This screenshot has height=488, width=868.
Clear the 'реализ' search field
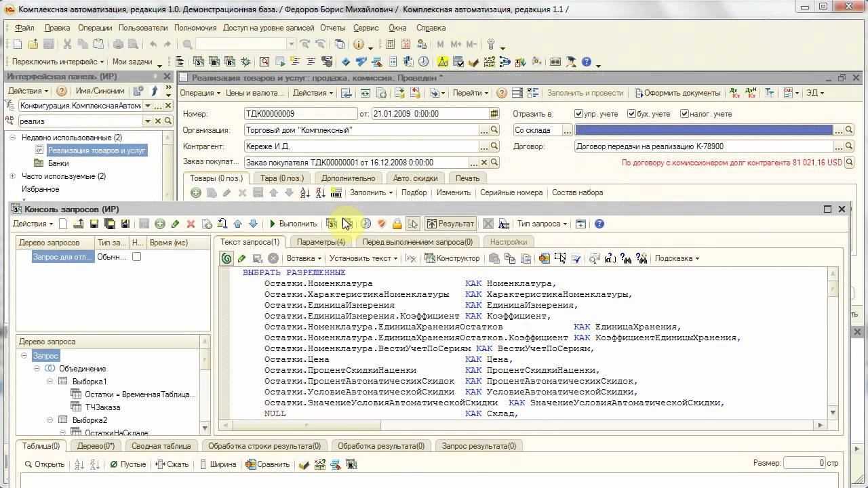pyautogui.click(x=159, y=121)
